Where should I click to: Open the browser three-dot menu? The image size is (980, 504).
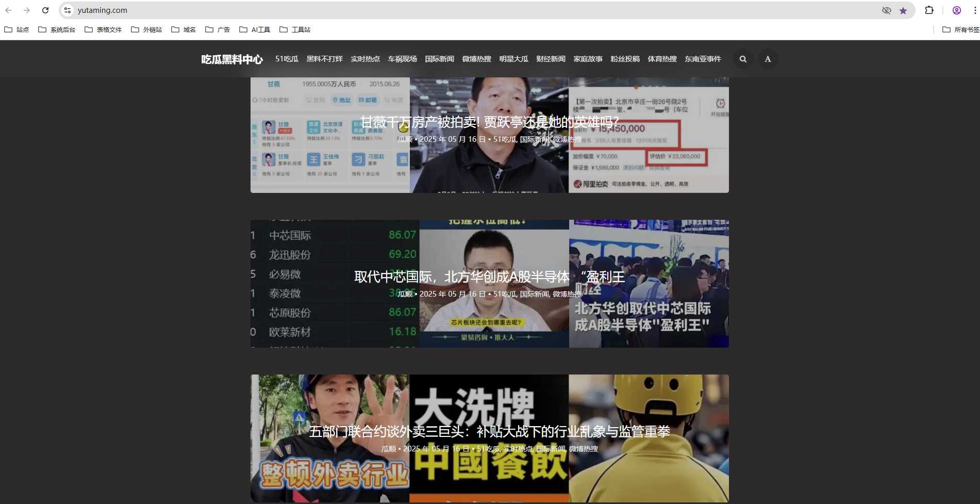(975, 10)
